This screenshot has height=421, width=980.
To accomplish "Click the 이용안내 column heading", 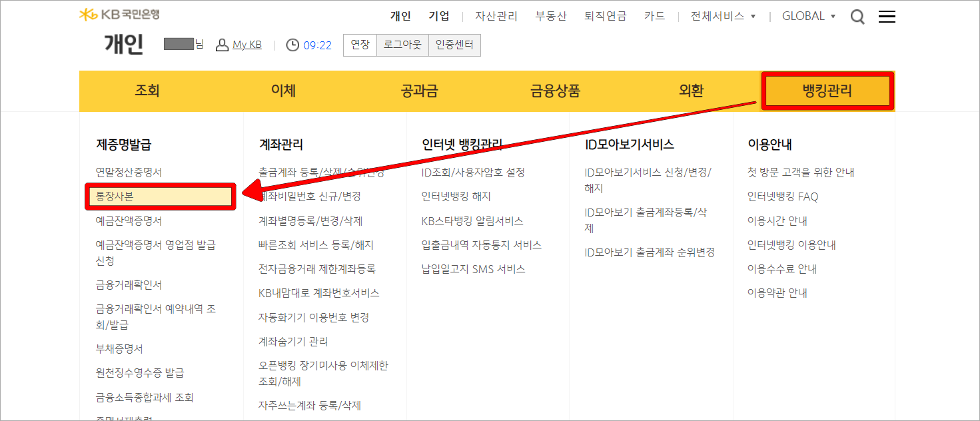I will pyautogui.click(x=769, y=145).
